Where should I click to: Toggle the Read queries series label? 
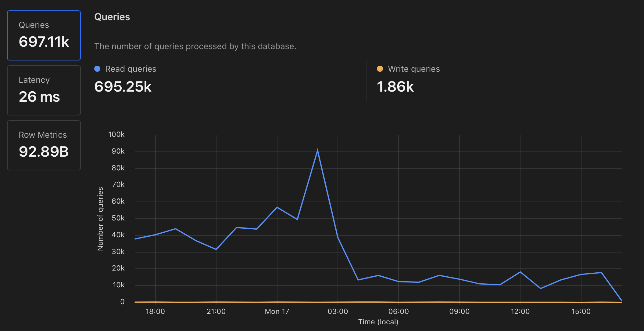(131, 69)
